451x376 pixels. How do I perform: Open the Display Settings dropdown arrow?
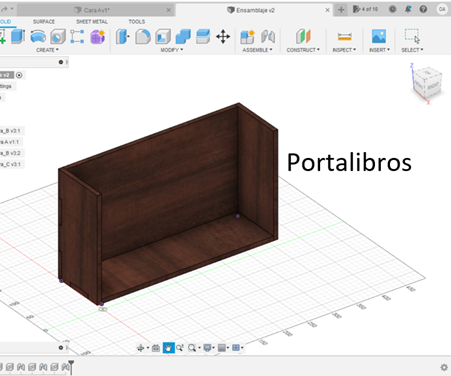(x=213, y=348)
